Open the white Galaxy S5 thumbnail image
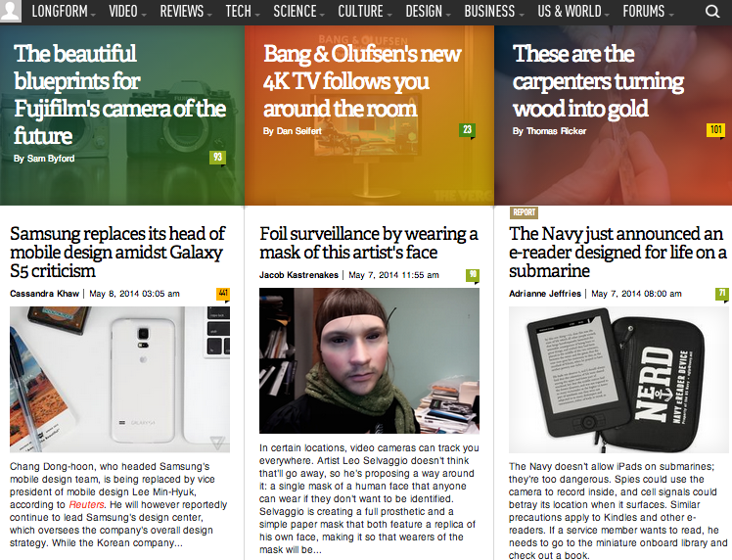The height and width of the screenshot is (560, 732). pyautogui.click(x=119, y=379)
